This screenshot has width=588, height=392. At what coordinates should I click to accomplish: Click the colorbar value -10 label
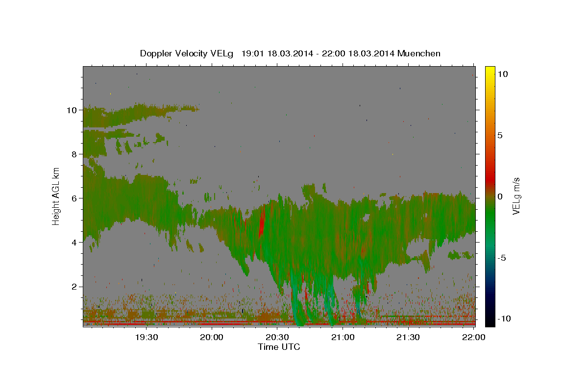point(504,318)
